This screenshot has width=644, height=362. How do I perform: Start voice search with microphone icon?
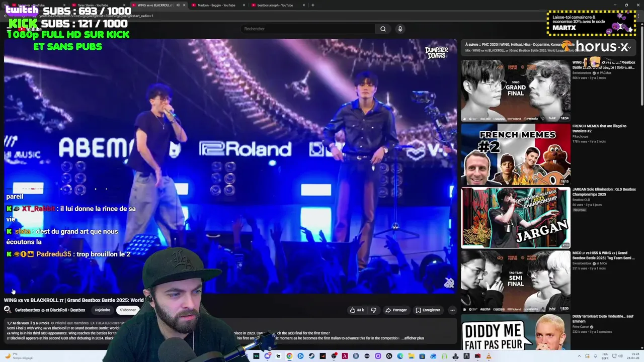pos(400,29)
